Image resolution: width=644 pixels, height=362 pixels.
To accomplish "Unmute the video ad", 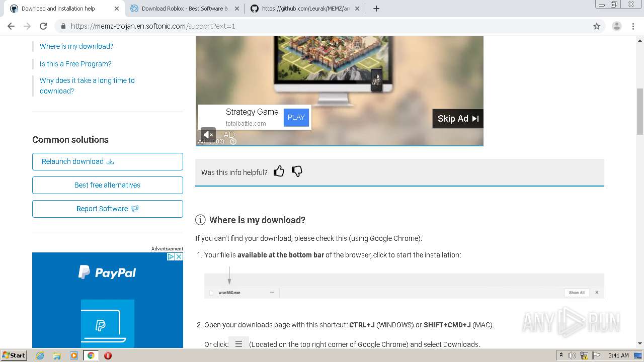I will pyautogui.click(x=208, y=135).
